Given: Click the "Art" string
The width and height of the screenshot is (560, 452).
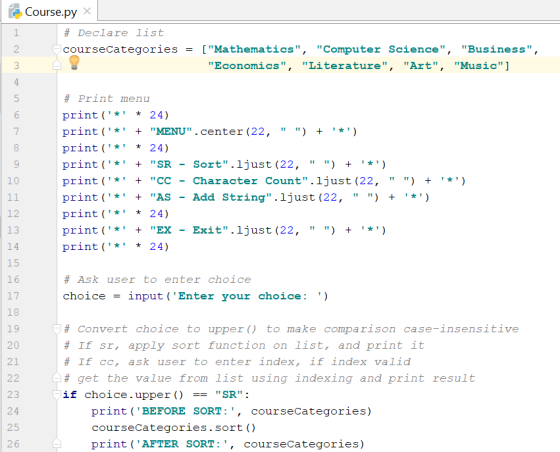Looking at the screenshot, I should [x=421, y=66].
